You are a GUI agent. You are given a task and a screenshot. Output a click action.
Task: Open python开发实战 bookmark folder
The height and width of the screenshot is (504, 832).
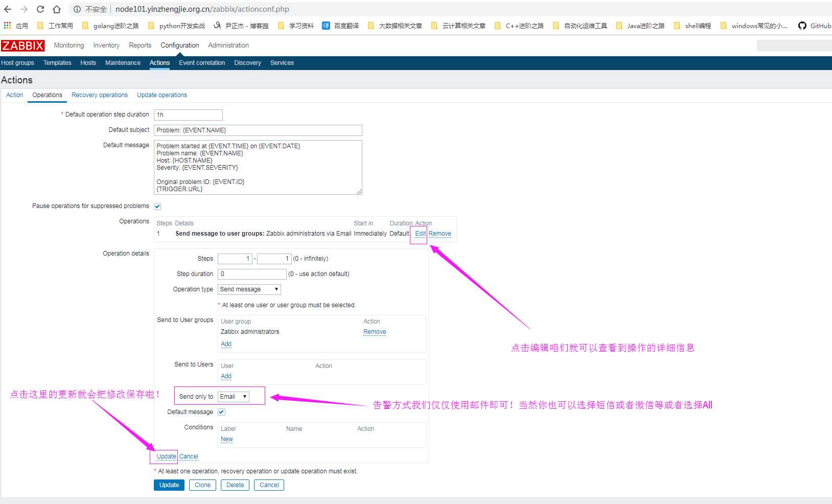(x=176, y=26)
